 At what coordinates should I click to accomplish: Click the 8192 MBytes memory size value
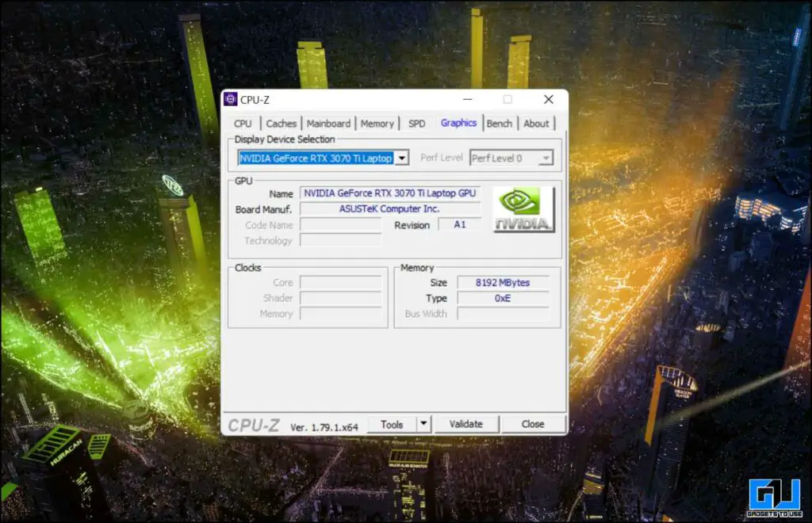[503, 282]
